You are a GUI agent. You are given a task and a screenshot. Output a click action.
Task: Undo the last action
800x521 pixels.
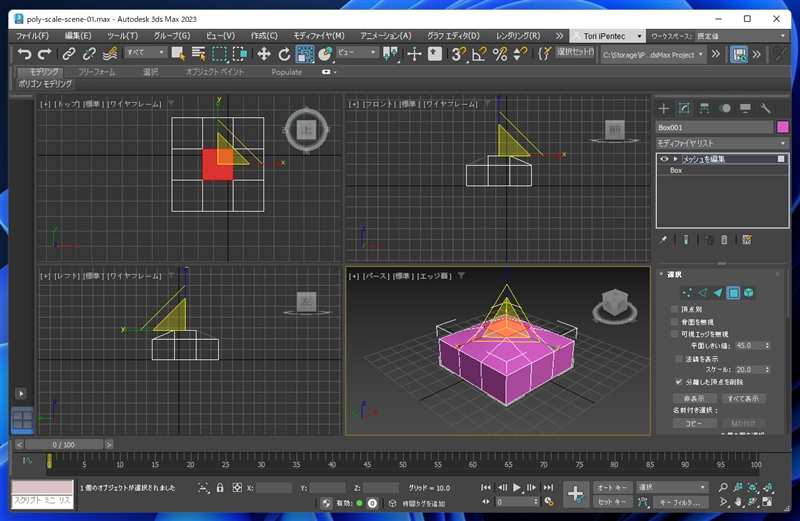point(24,54)
